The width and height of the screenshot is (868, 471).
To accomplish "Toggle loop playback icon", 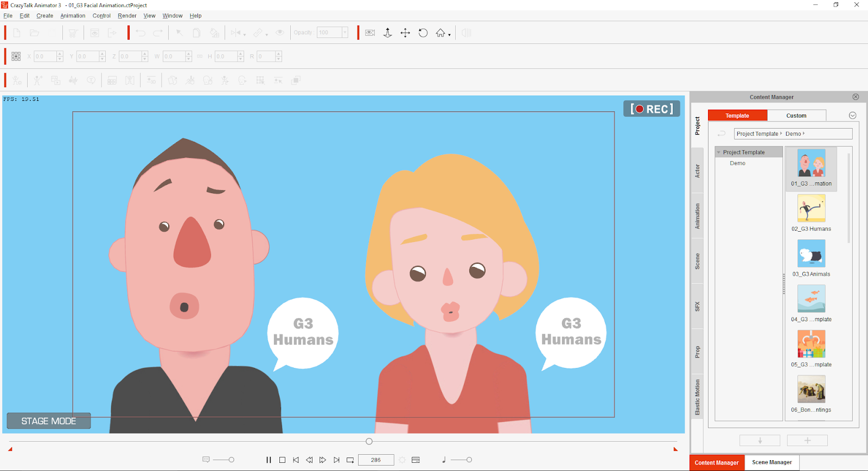I will (x=350, y=460).
